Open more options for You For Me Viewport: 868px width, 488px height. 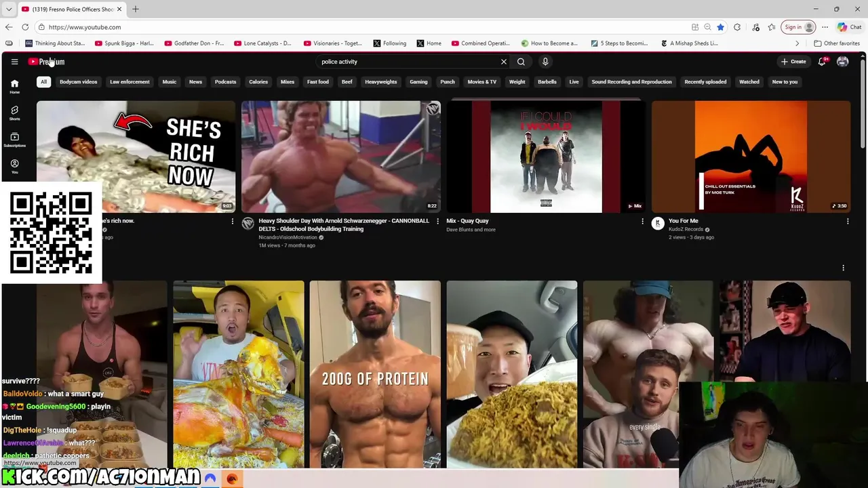847,222
